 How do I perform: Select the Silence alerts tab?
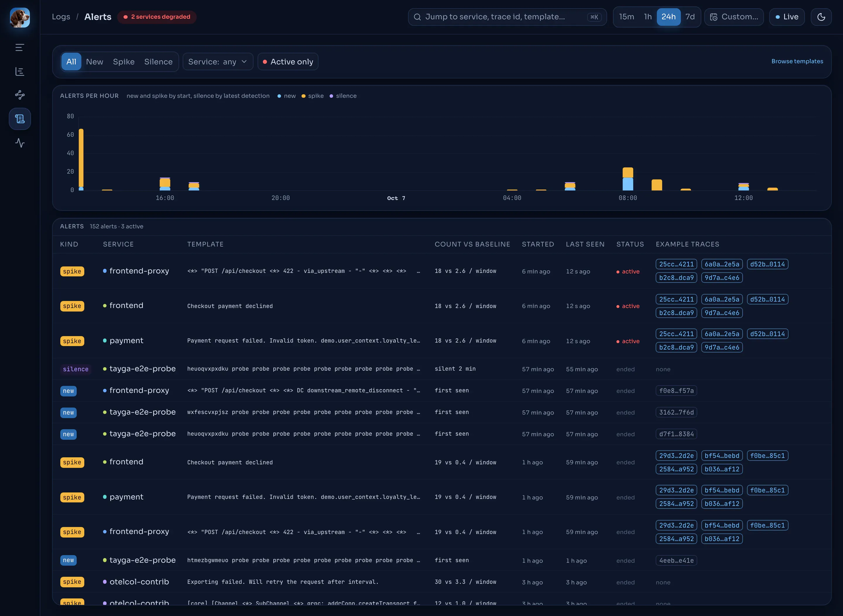click(158, 61)
